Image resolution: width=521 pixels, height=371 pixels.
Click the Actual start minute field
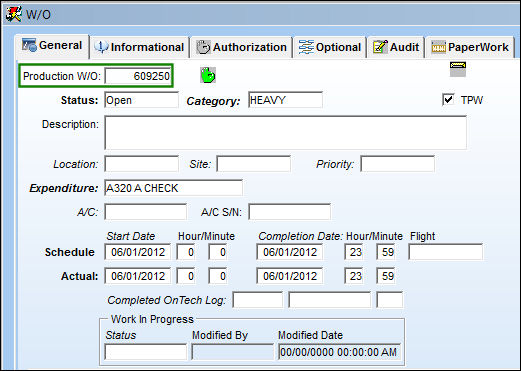click(218, 276)
